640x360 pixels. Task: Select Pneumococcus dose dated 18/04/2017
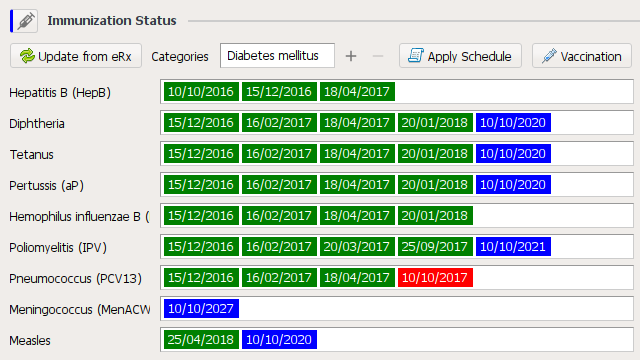(357, 278)
